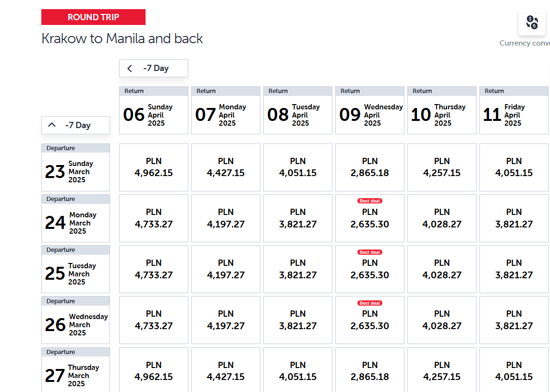Open the currency converter icon

point(532,23)
